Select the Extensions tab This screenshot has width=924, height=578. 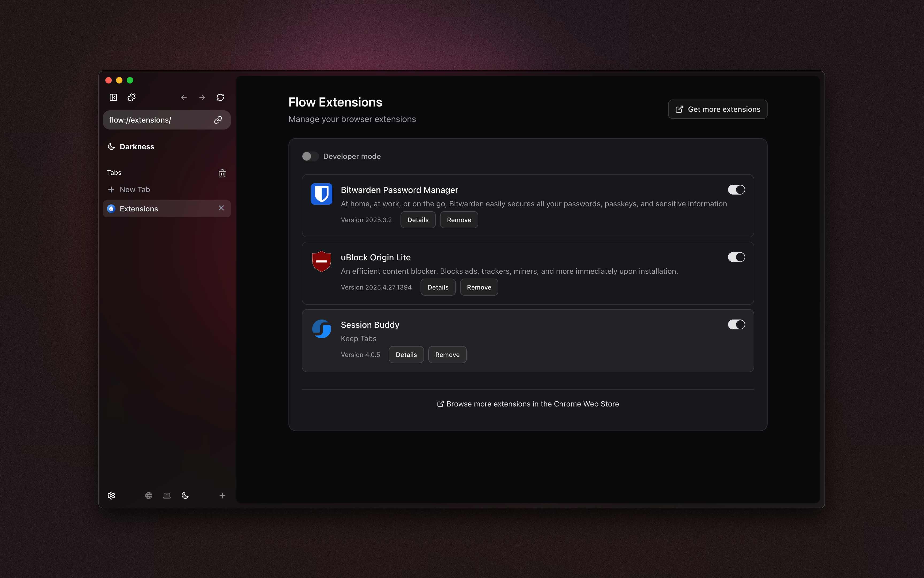167,209
